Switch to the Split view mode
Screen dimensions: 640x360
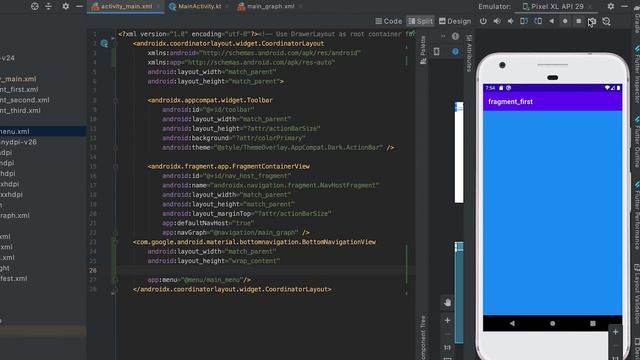[x=420, y=21]
